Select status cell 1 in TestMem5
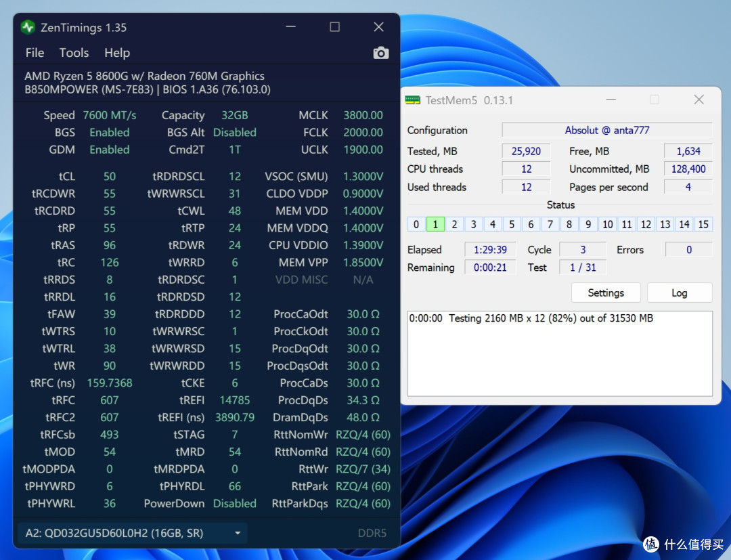The height and width of the screenshot is (560, 731). point(435,224)
